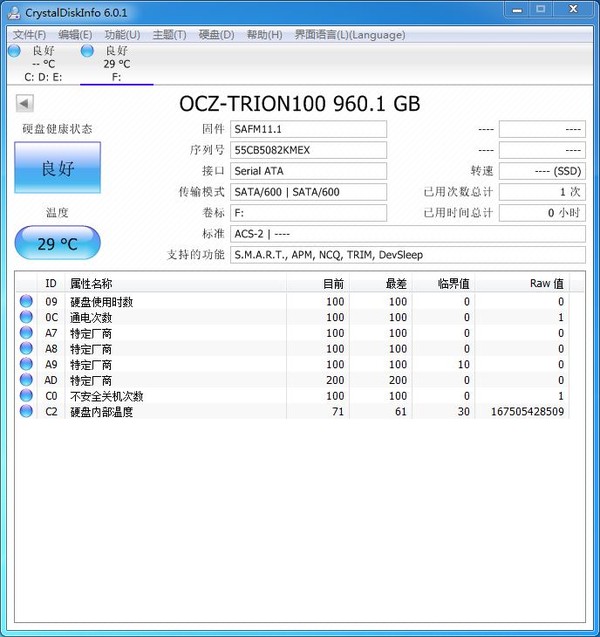Maximize the CrystalDiskInfo window
The width and height of the screenshot is (600, 637).
coord(541,10)
